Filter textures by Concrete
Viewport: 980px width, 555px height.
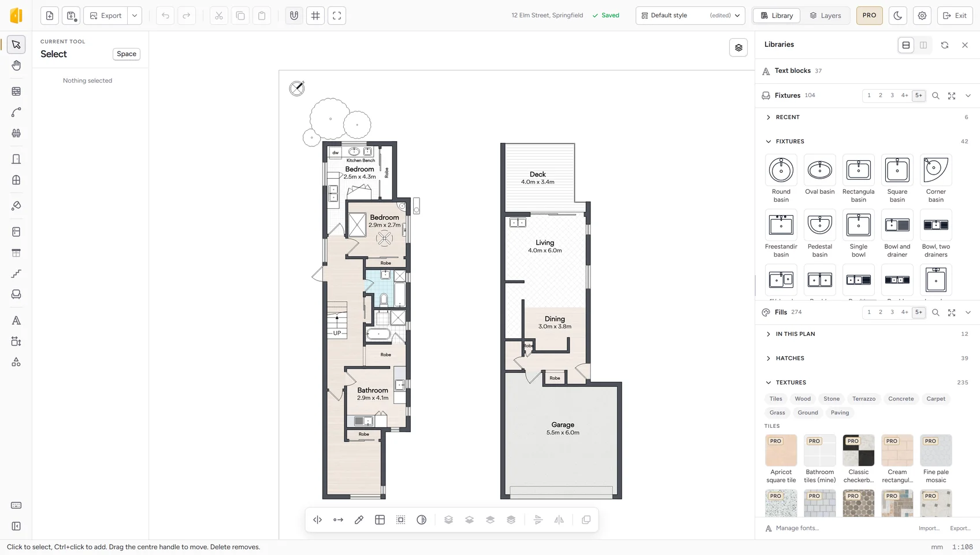tap(901, 399)
